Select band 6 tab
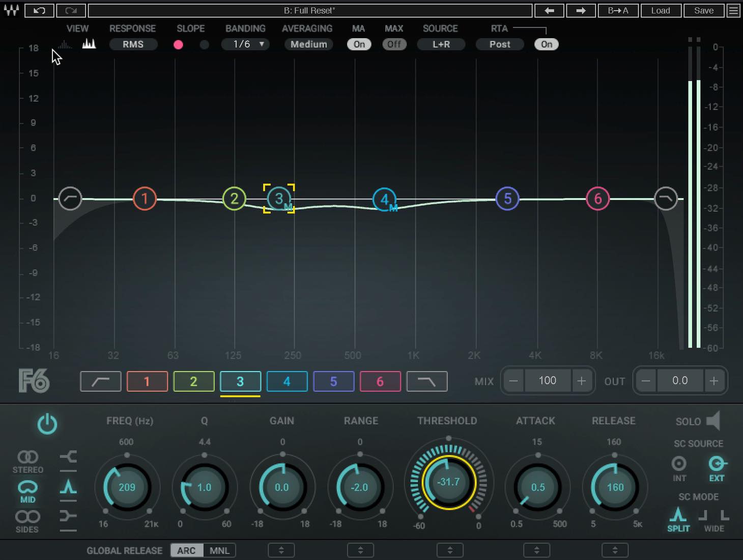 click(380, 381)
